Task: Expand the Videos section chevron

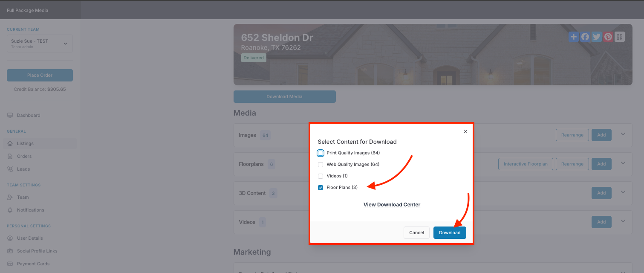Action: (623, 221)
